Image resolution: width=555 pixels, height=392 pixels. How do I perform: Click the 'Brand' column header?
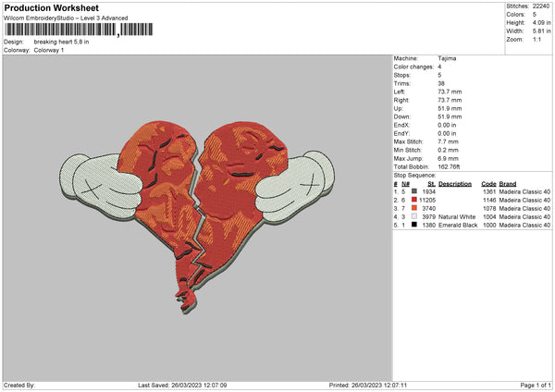[508, 184]
